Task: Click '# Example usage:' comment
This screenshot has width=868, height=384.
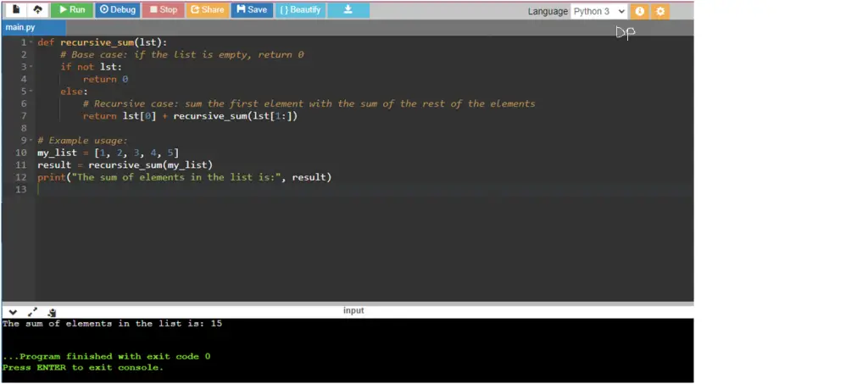Action: (82, 141)
